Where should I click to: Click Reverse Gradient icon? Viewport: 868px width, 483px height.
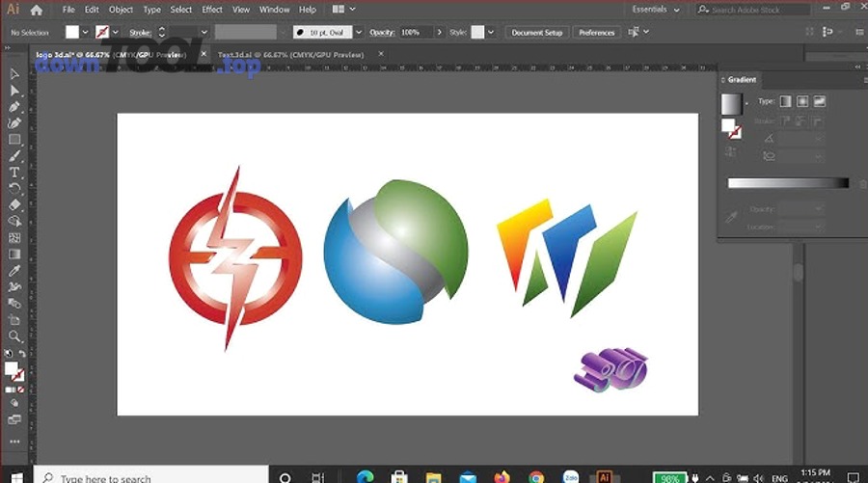coord(730,151)
